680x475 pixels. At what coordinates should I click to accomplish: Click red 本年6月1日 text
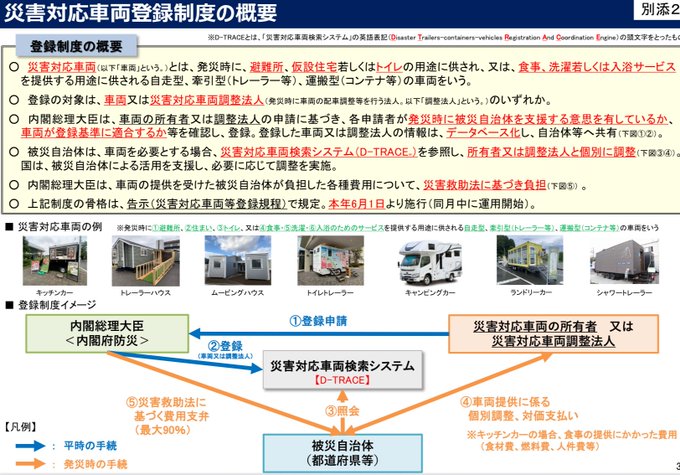[356, 204]
